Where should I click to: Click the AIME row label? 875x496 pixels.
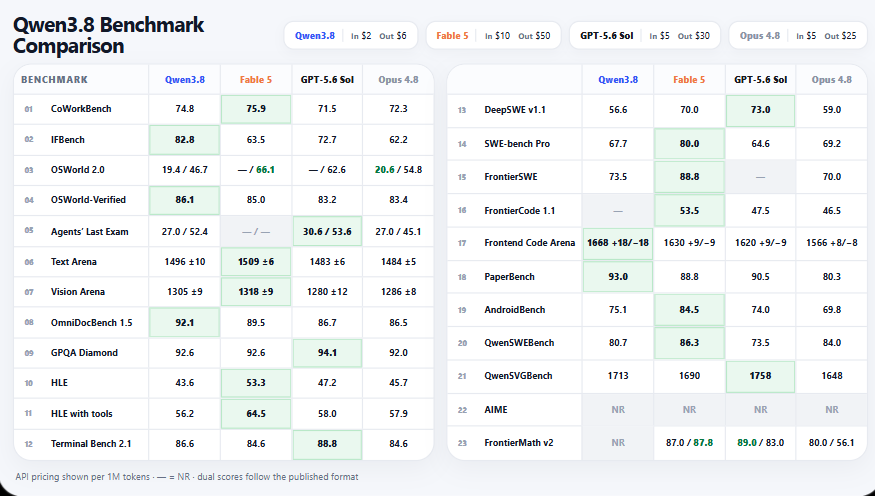pos(496,410)
